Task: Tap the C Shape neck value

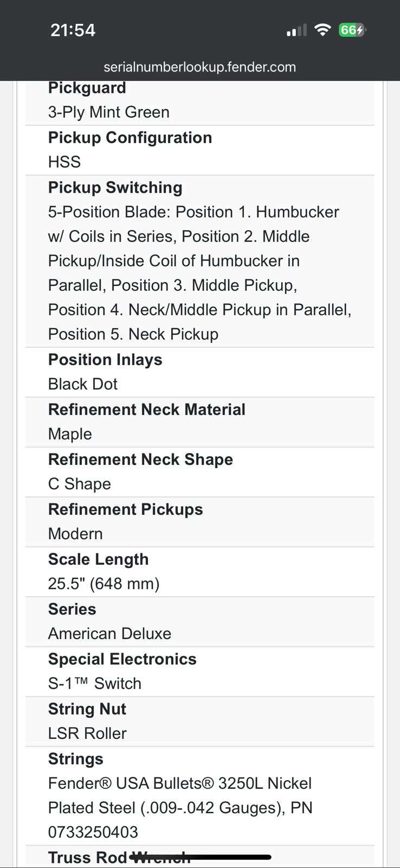Action: tap(79, 484)
